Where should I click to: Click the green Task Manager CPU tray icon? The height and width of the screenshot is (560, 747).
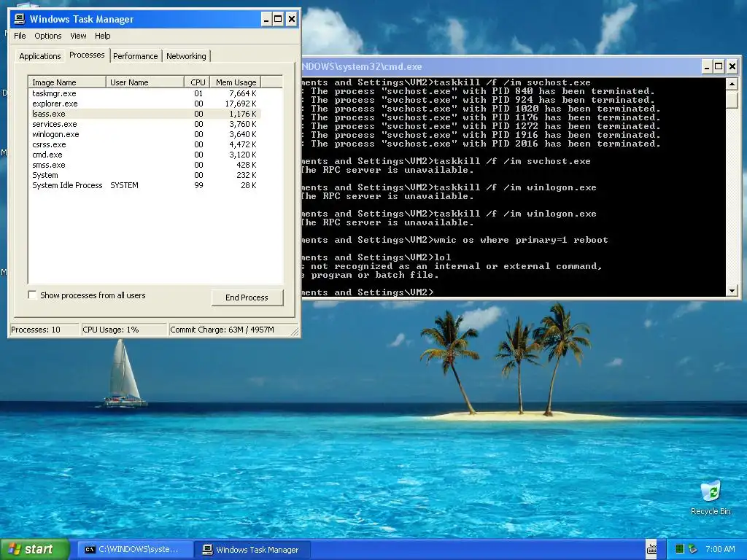click(x=680, y=549)
